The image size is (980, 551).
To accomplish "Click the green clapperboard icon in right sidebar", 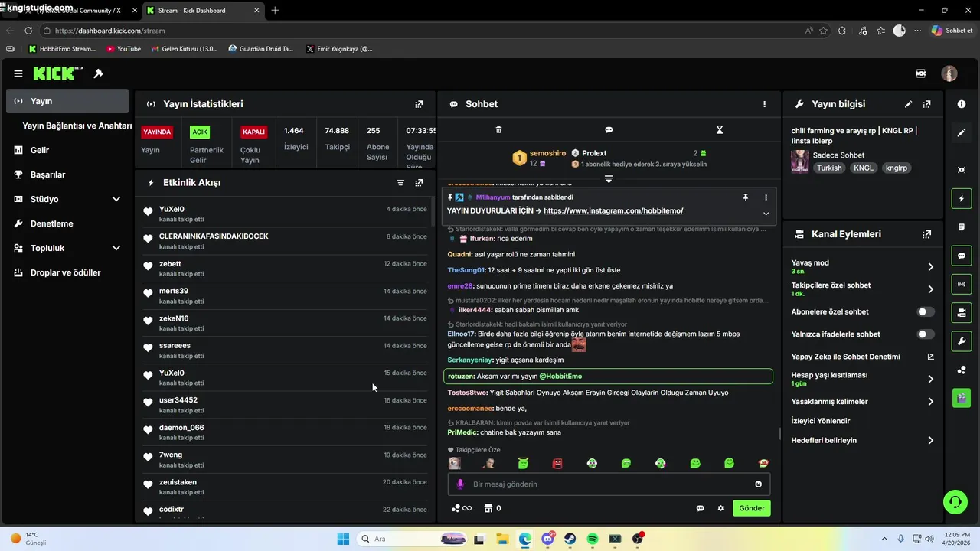I will [962, 398].
